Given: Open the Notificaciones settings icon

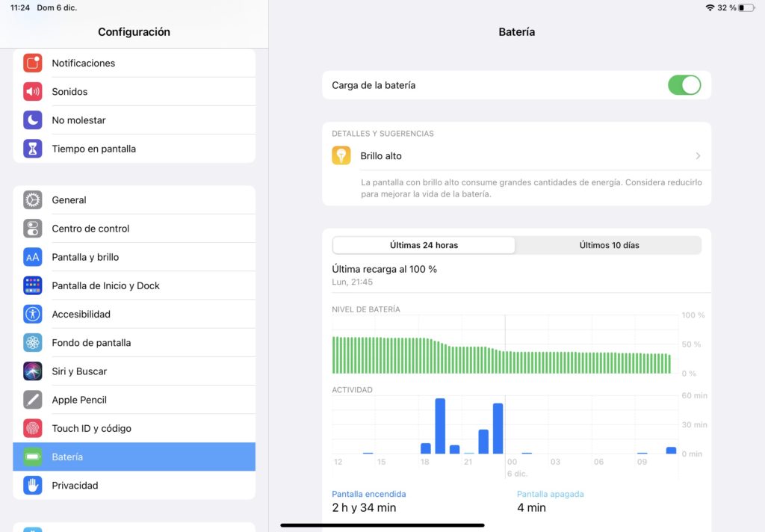Looking at the screenshot, I should 33,64.
